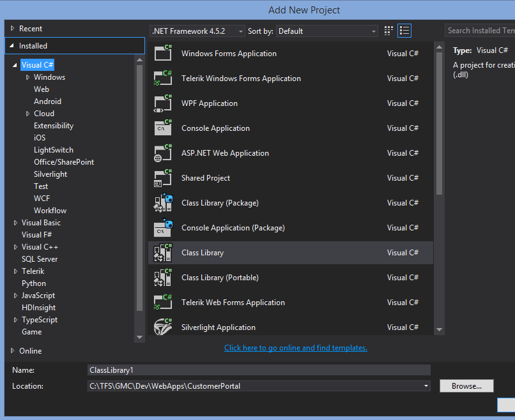This screenshot has width=515, height=420.
Task: Expand the JavaScript tree node
Action: (x=15, y=296)
